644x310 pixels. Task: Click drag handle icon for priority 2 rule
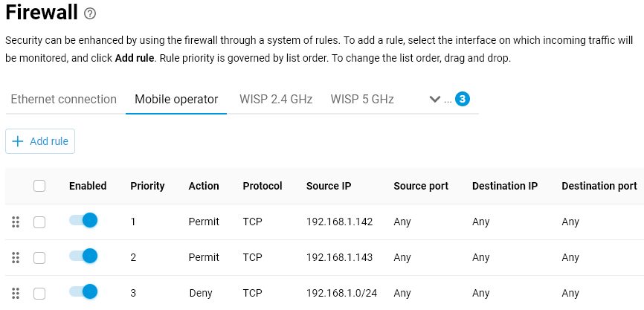point(16,257)
